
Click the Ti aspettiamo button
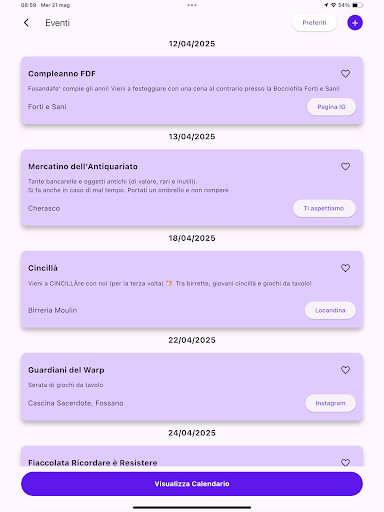[324, 208]
